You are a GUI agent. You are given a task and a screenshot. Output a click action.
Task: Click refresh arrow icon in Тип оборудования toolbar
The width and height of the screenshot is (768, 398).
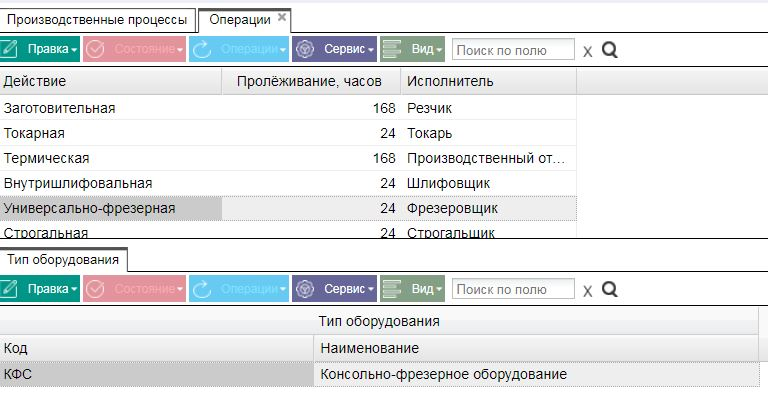pyautogui.click(x=202, y=289)
